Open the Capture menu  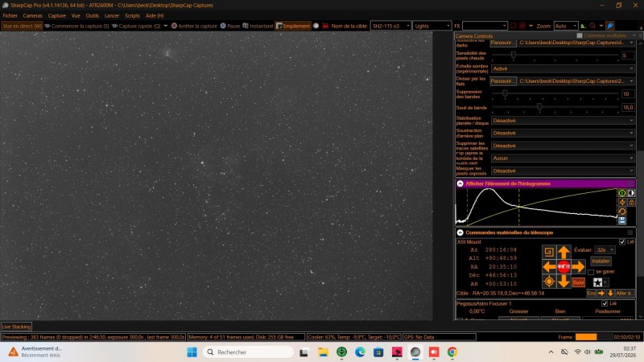pyautogui.click(x=56, y=15)
